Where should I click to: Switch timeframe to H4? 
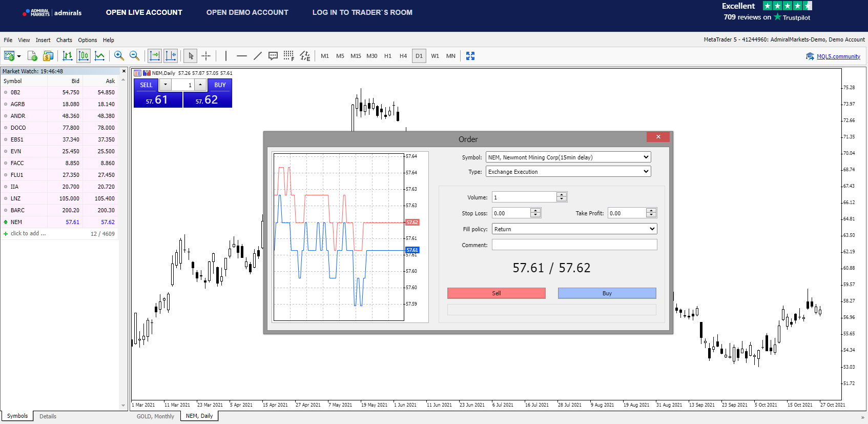pyautogui.click(x=403, y=56)
